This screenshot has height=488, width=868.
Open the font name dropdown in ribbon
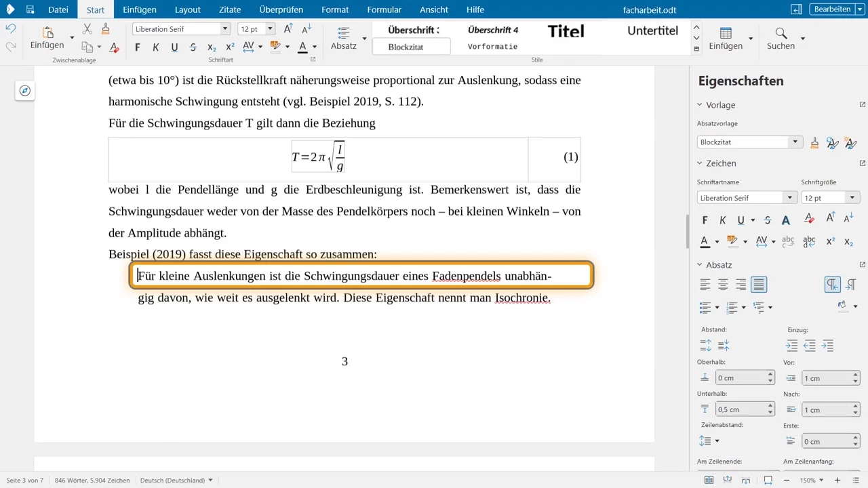[226, 28]
